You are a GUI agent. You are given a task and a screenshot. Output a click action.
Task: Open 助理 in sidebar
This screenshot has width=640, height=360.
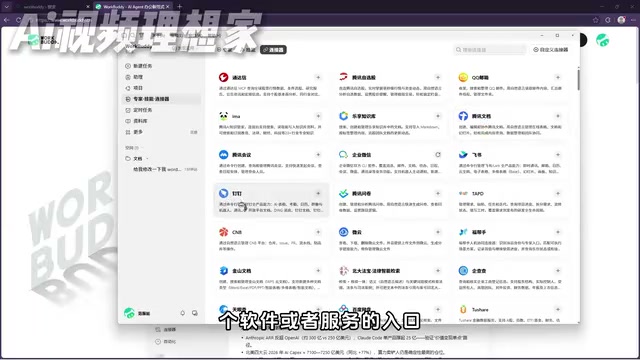click(161, 77)
